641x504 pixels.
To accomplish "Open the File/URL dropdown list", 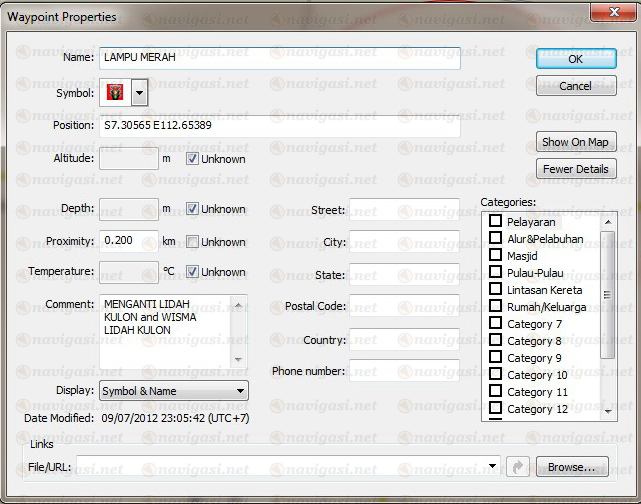I will pos(493,466).
